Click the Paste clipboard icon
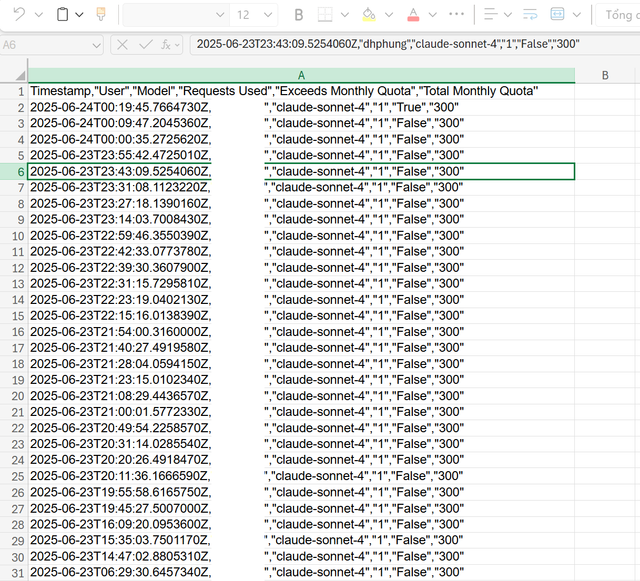Image resolution: width=640 pixels, height=581 pixels. 62,15
